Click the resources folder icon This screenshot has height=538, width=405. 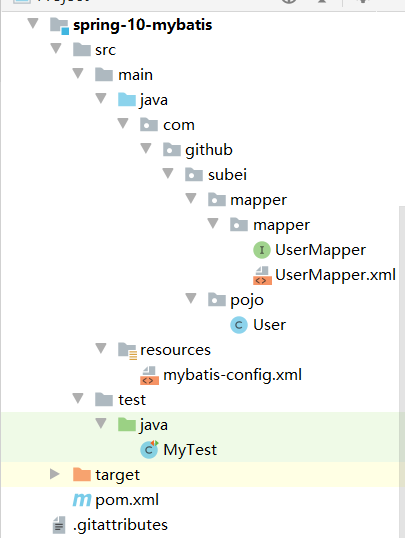point(127,350)
